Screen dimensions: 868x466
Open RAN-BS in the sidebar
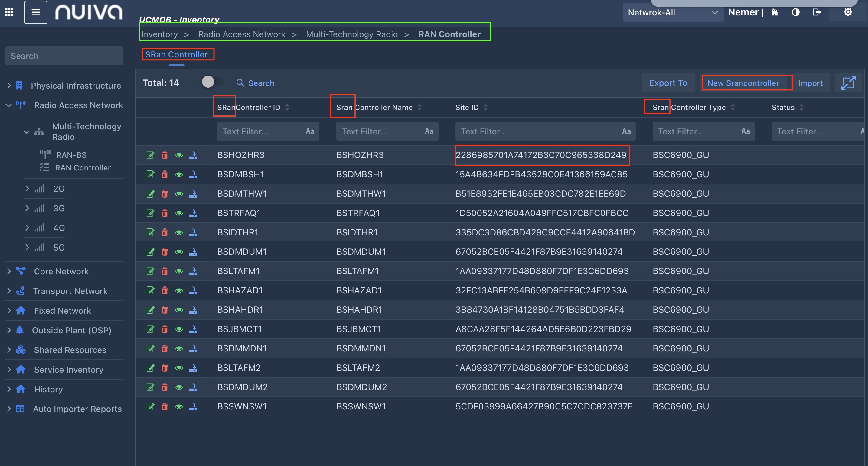[x=71, y=155]
